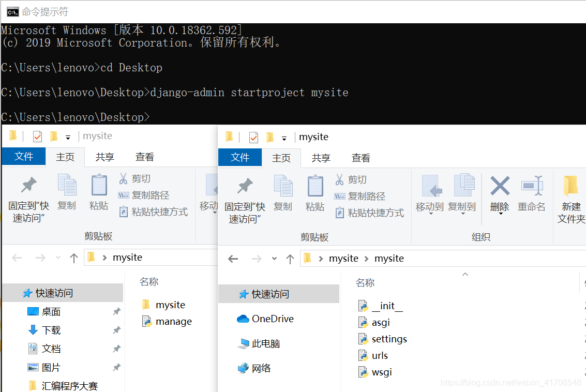The image size is (586, 392).
Task: Open Quick Access Toolbar dropdown in right window
Action: [x=284, y=139]
